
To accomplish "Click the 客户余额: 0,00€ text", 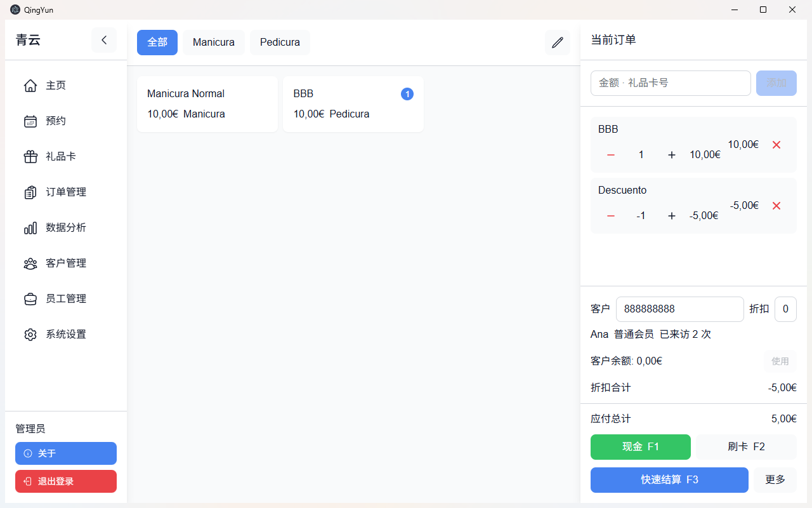I will click(626, 361).
